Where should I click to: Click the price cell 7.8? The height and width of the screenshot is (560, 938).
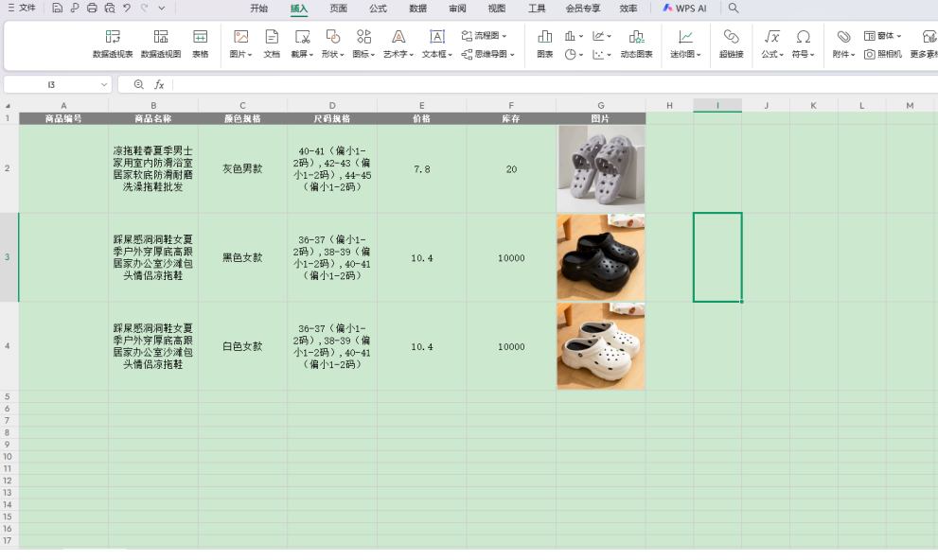(x=422, y=168)
